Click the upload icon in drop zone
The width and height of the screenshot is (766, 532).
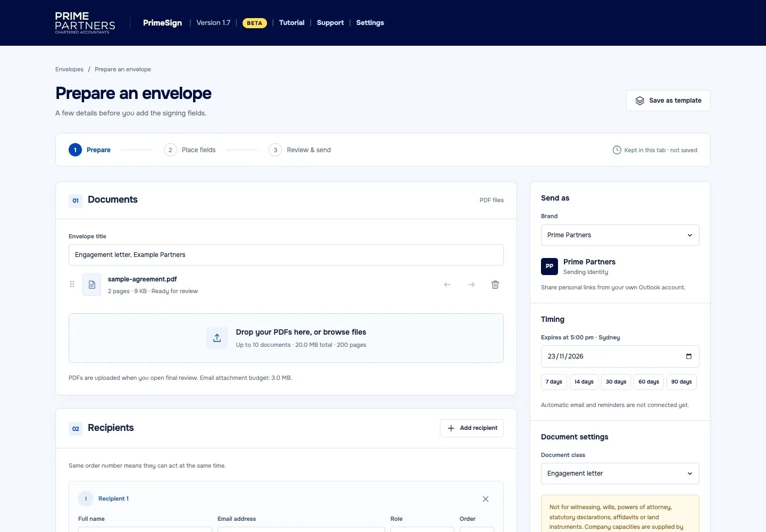tap(217, 338)
